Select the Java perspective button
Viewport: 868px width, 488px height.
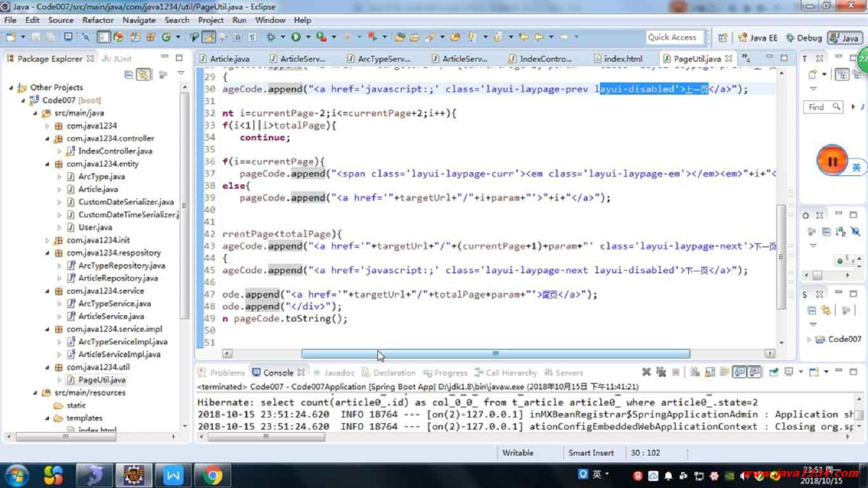point(844,38)
